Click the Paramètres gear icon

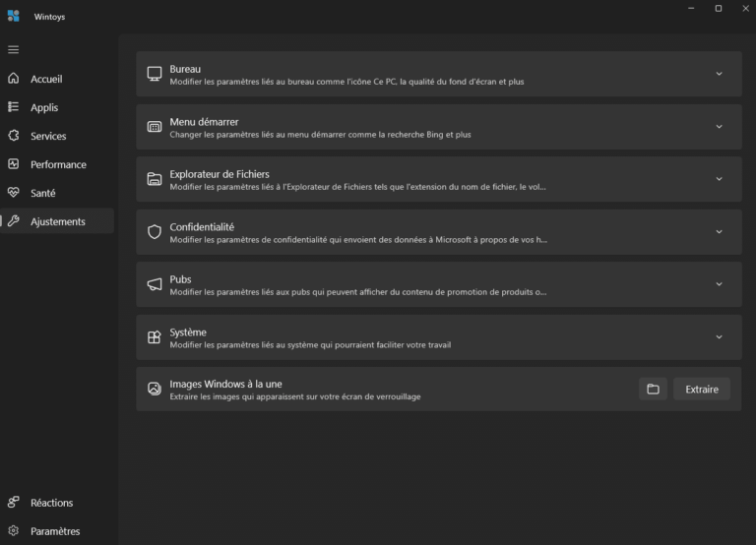point(13,531)
